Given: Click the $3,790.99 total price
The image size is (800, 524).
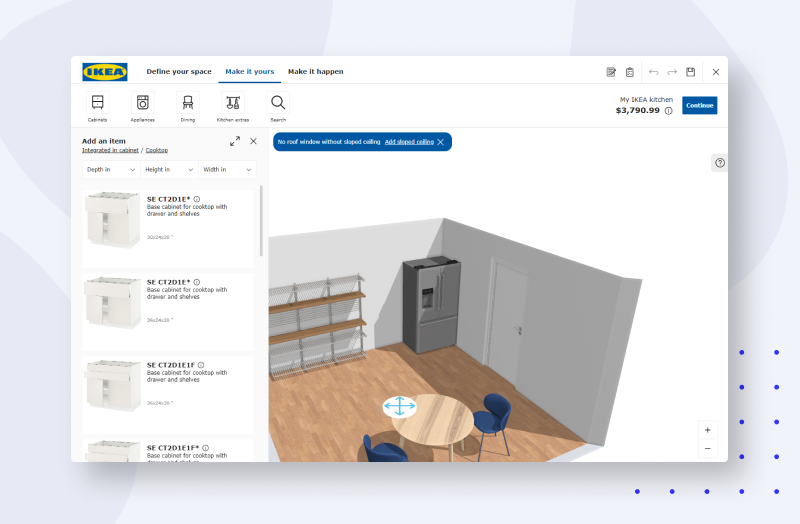Looking at the screenshot, I should click(637, 110).
